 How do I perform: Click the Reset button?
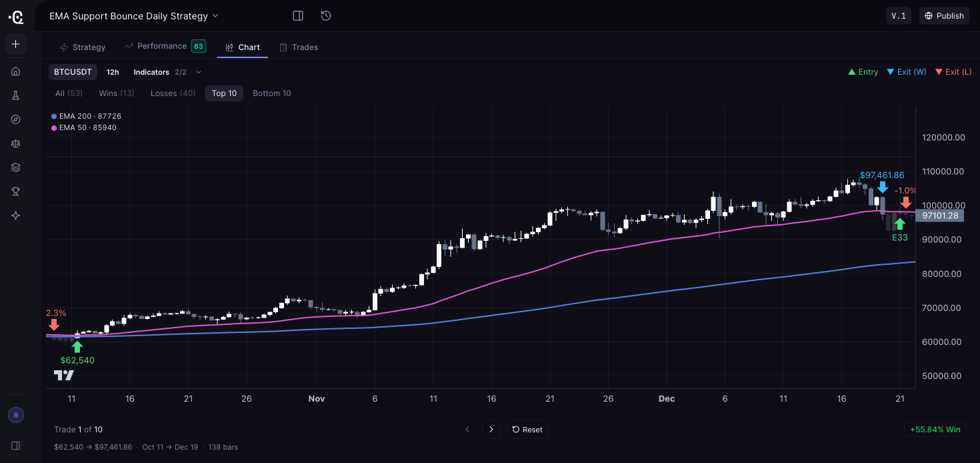pos(527,430)
